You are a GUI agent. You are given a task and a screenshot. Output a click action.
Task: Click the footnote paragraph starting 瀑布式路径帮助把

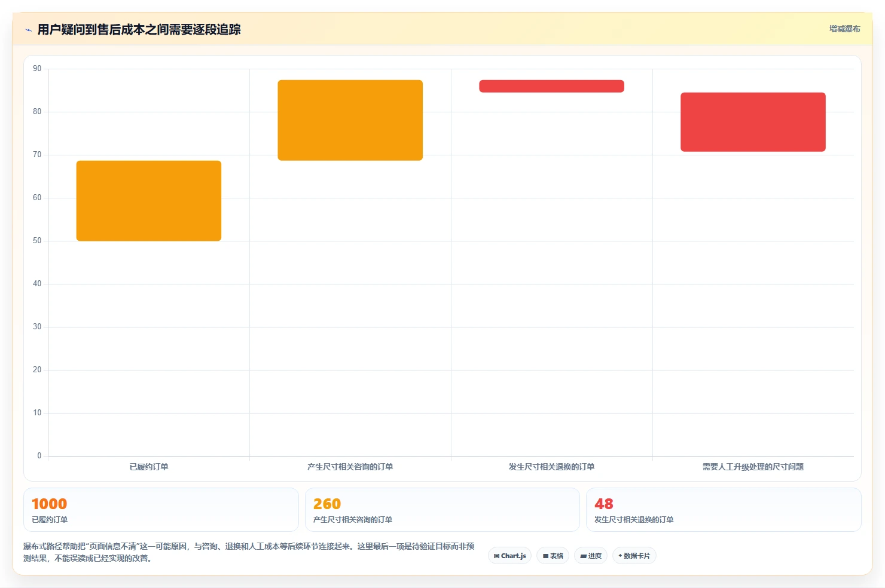[x=249, y=552]
